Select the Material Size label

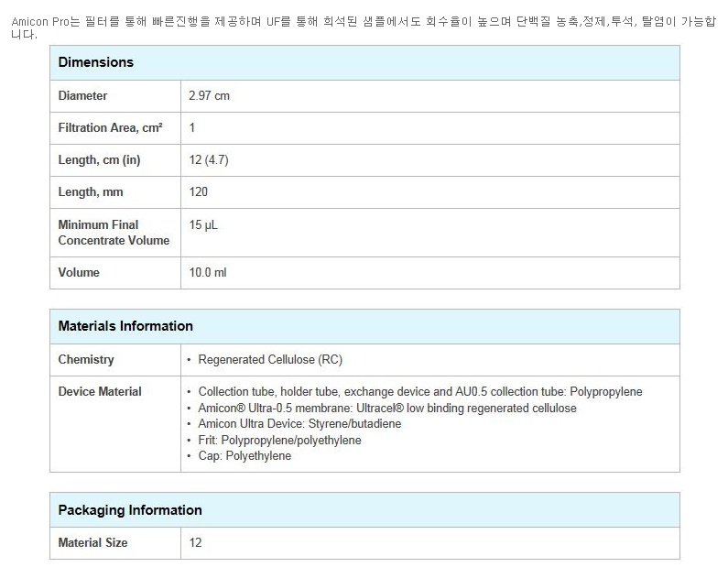click(92, 542)
